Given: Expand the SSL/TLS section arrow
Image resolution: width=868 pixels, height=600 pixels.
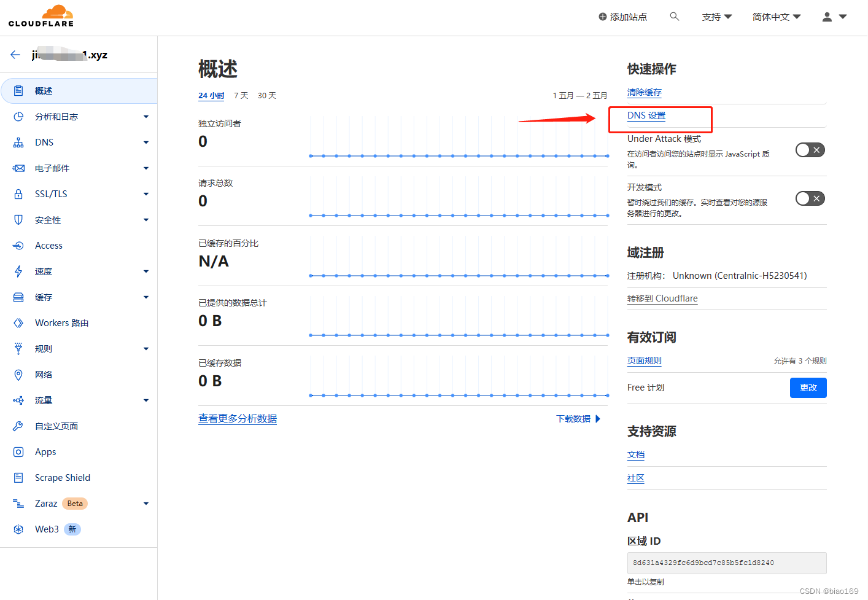Looking at the screenshot, I should click(x=146, y=194).
